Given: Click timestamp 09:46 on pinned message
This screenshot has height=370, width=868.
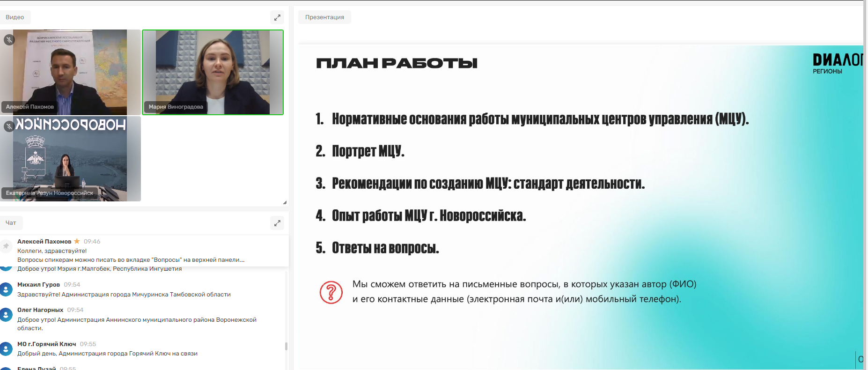Looking at the screenshot, I should pyautogui.click(x=92, y=241).
